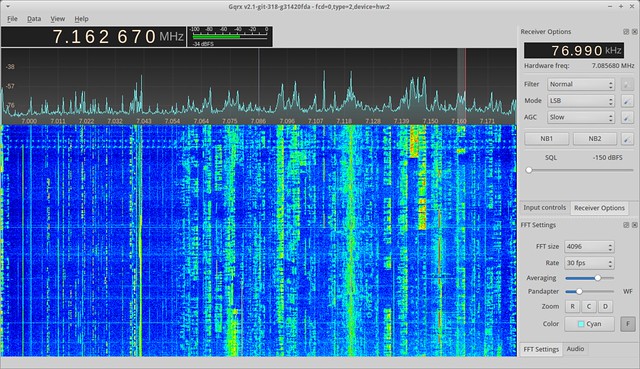Screen dimensions: 640x369
Task: Open the Filter dropdown showing Normal
Action: [x=581, y=84]
